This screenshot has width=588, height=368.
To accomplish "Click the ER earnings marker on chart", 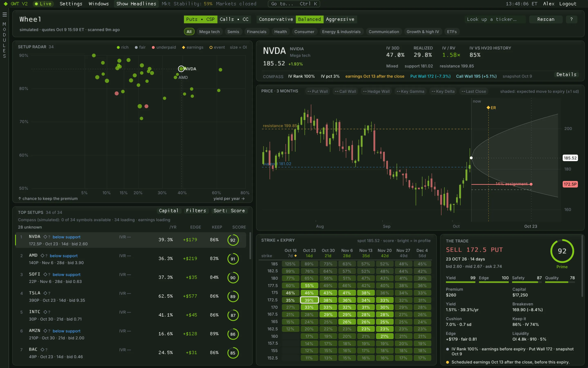I will pos(488,108).
